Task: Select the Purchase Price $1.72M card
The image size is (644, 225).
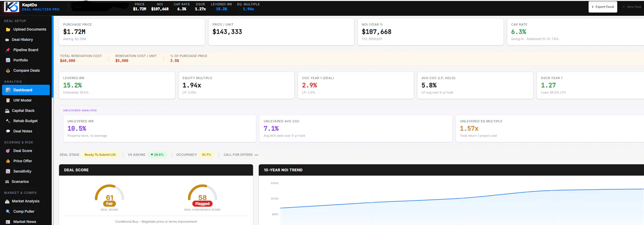Action: (x=132, y=32)
